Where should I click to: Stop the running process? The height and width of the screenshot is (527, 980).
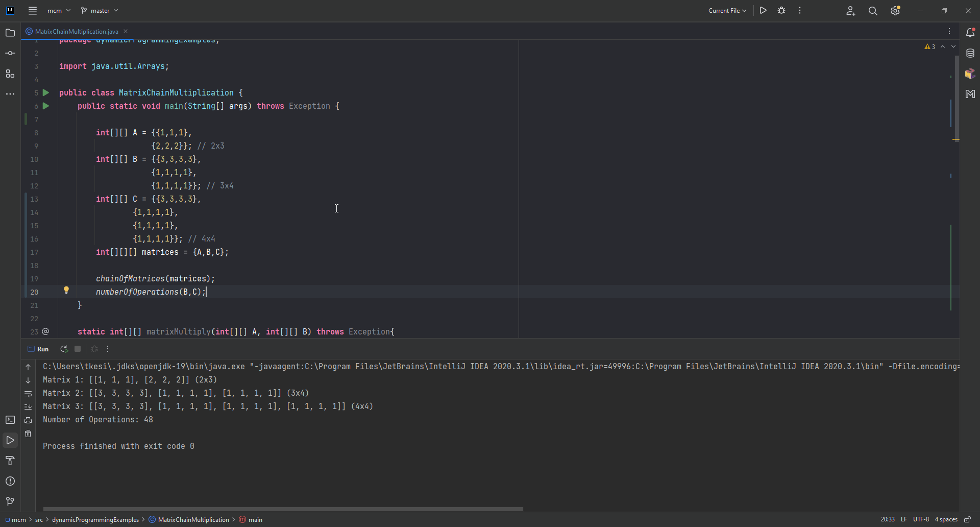78,349
